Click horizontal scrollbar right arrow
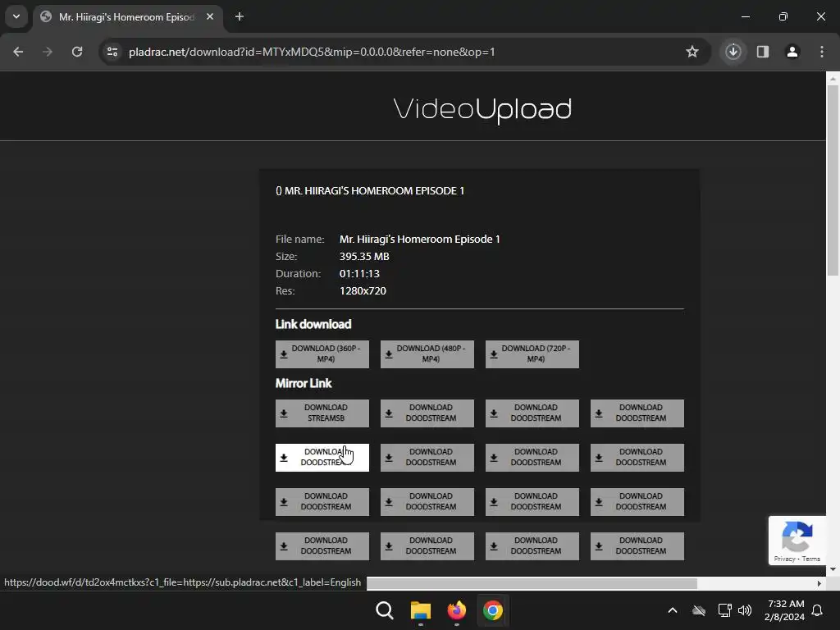 819,583
